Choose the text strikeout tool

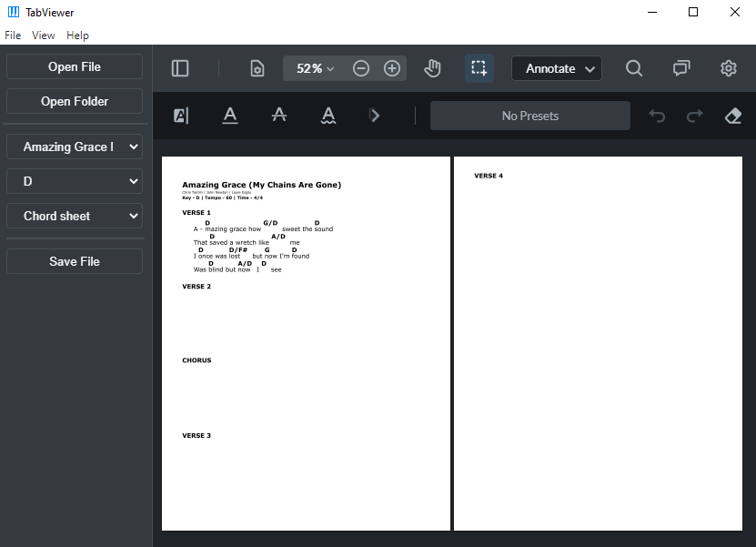[x=279, y=116]
